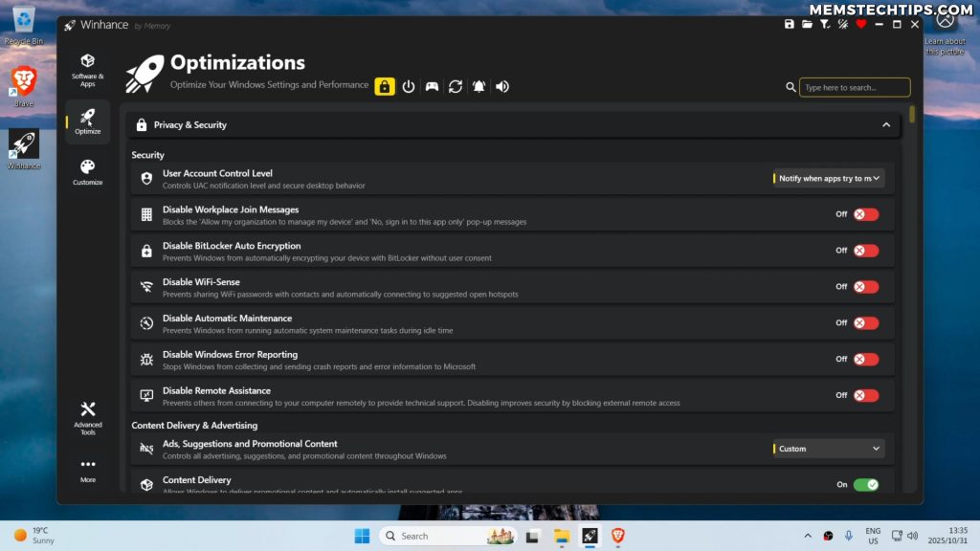Switch to the Customize tab
Screen dimensions: 980x551
87,168
